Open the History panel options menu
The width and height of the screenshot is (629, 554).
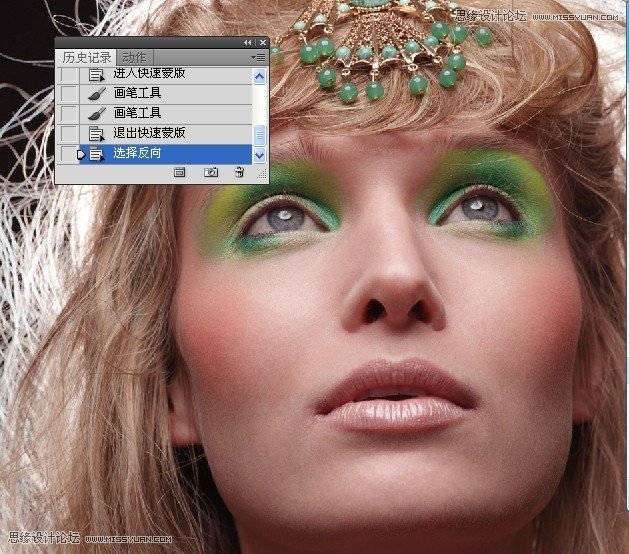[259, 57]
